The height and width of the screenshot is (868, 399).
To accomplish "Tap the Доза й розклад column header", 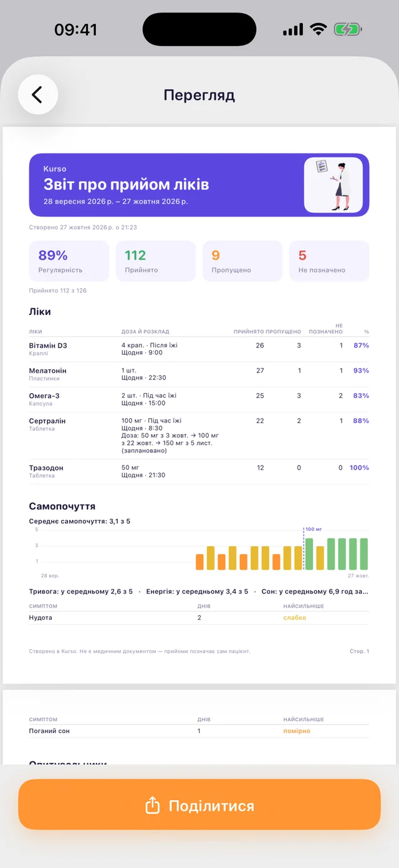I will (x=145, y=332).
